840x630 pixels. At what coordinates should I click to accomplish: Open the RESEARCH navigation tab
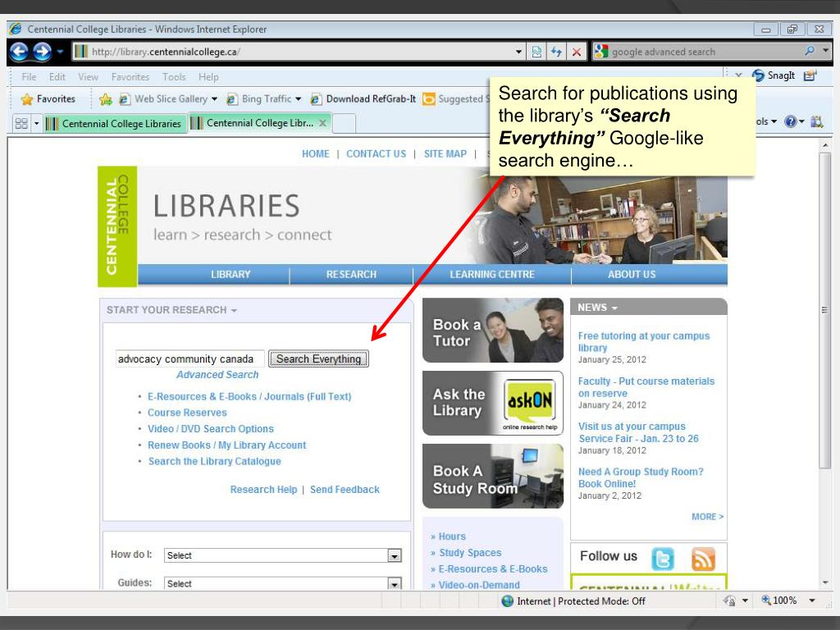351,274
